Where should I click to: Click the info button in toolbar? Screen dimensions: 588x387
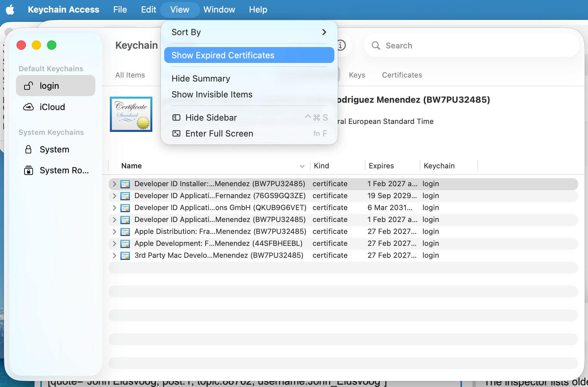click(341, 45)
